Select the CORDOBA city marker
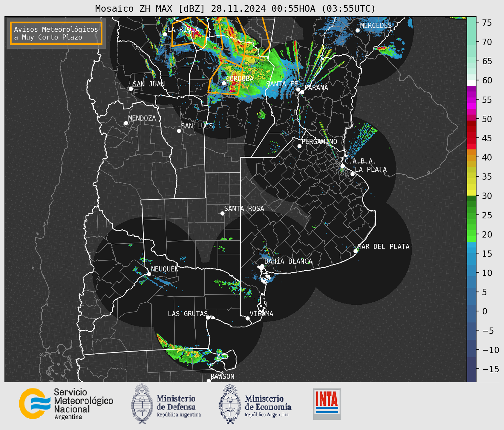 tap(224, 83)
